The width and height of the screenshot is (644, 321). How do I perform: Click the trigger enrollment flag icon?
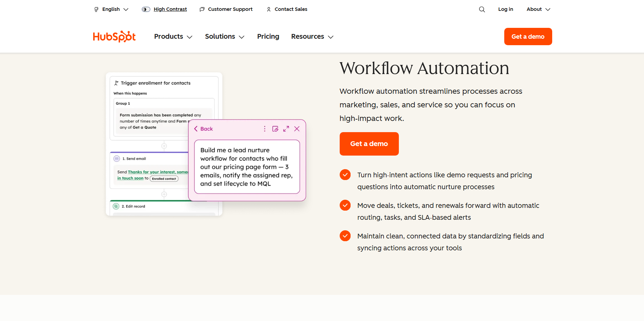click(x=116, y=83)
